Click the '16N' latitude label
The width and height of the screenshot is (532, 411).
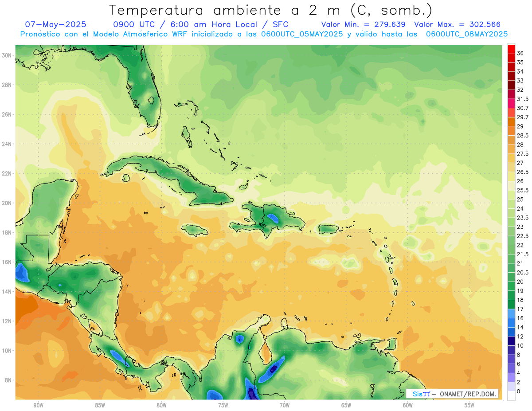pyautogui.click(x=7, y=262)
